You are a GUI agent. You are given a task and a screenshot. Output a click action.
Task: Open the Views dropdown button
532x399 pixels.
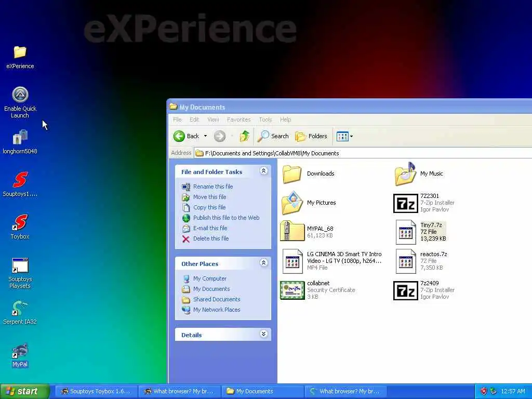point(345,137)
